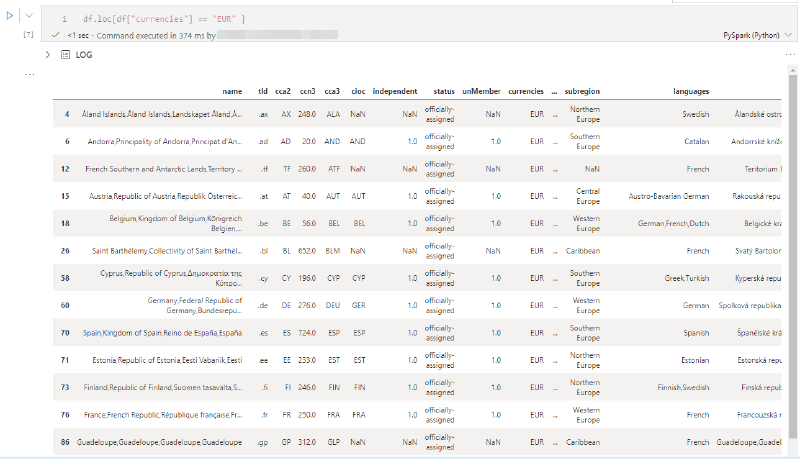800x459 pixels.
Task: Open the PySpark (Python) language dropdown
Action: (757, 35)
